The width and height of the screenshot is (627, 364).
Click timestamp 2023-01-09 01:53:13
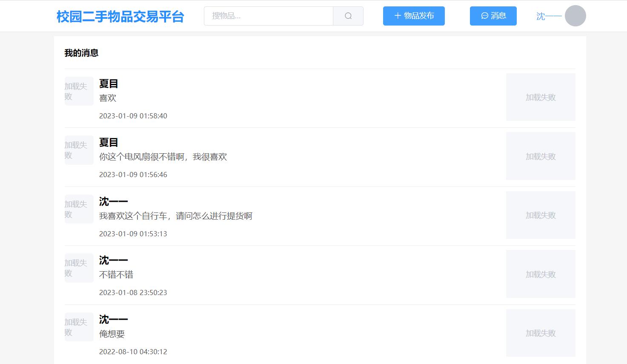coord(133,234)
